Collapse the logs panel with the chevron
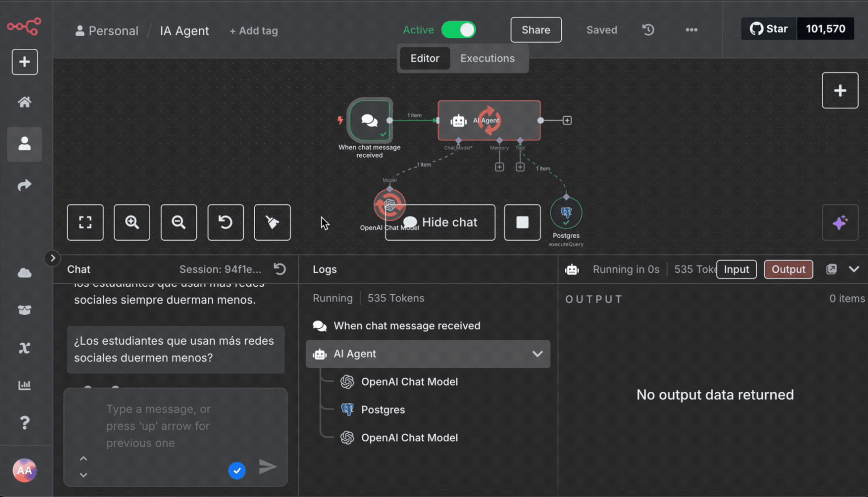 coord(854,269)
